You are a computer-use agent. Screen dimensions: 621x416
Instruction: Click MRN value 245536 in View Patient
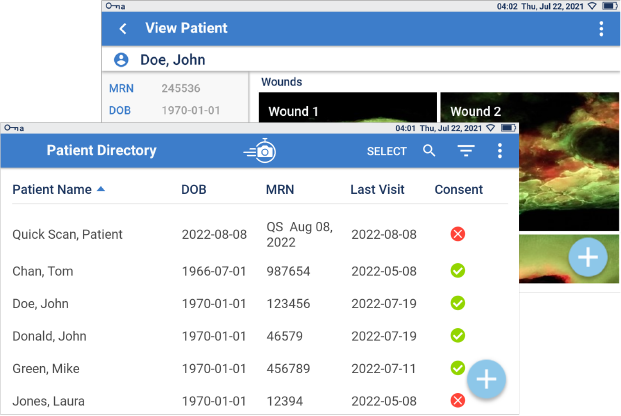pyautogui.click(x=181, y=88)
